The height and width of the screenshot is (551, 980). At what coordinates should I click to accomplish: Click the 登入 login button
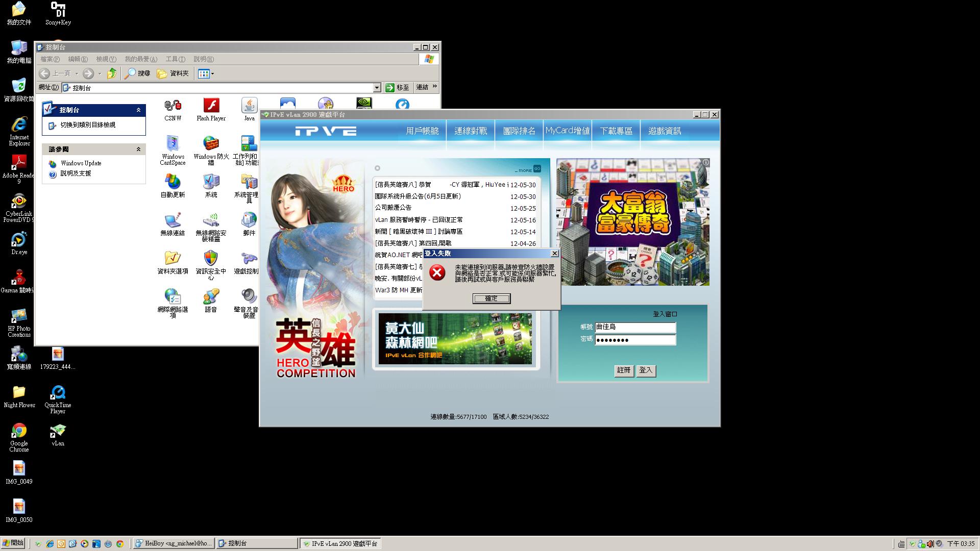pyautogui.click(x=646, y=370)
